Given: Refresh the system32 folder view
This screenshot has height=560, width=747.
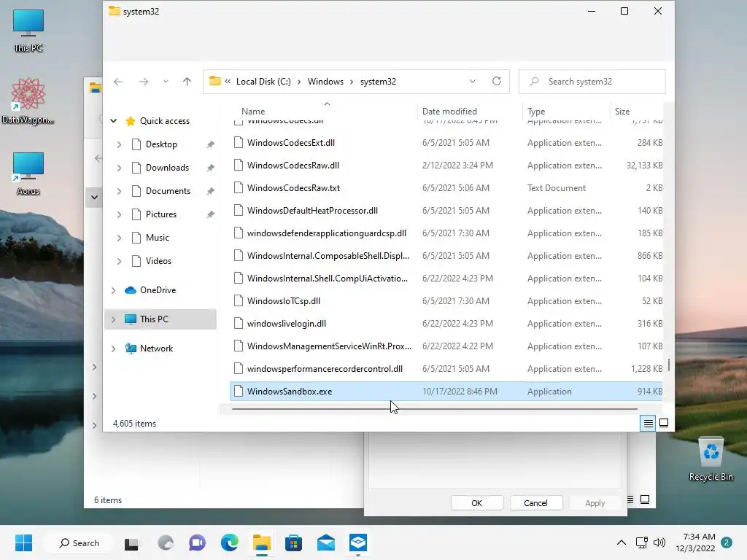Looking at the screenshot, I should click(x=496, y=82).
